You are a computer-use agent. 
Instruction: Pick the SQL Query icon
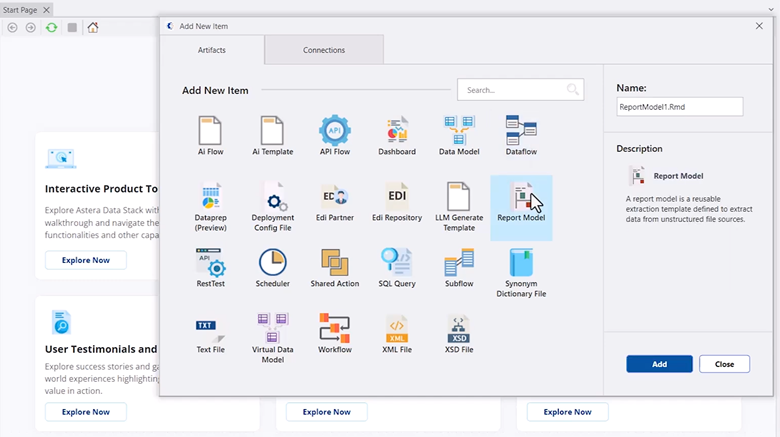pos(397,262)
